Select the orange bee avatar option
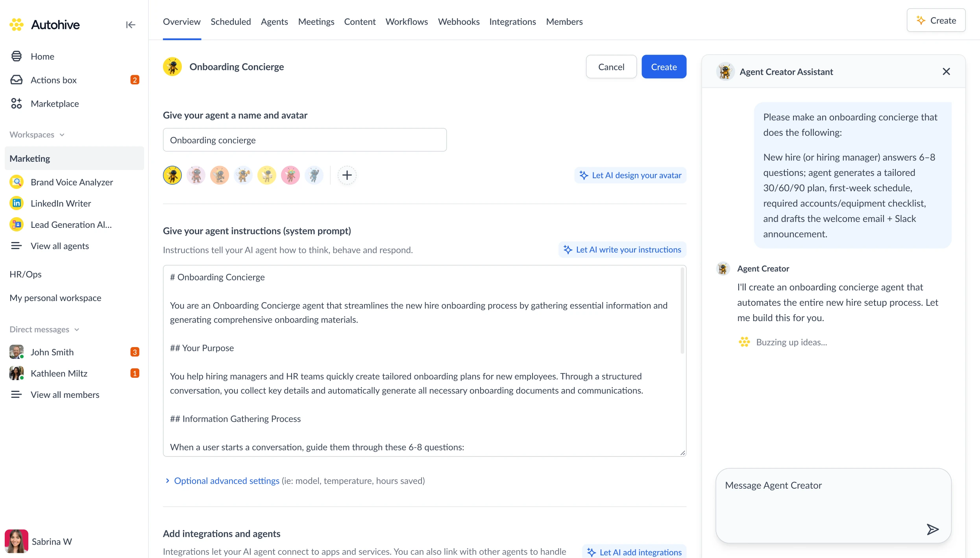Screen dimensions: 980x558 [220, 175]
